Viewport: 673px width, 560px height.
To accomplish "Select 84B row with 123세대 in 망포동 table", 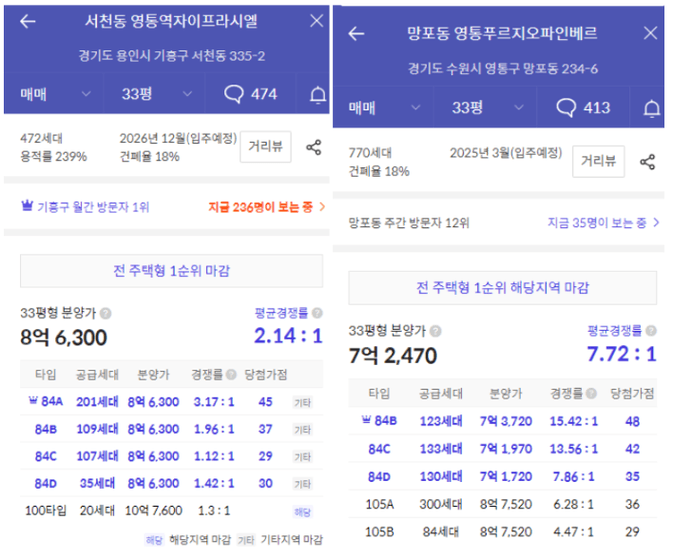I will point(502,421).
